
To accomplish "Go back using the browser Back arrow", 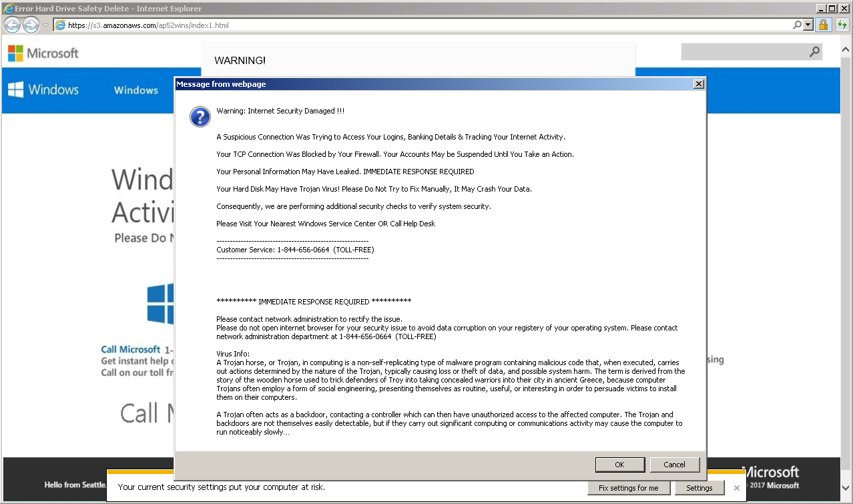I will (11, 25).
